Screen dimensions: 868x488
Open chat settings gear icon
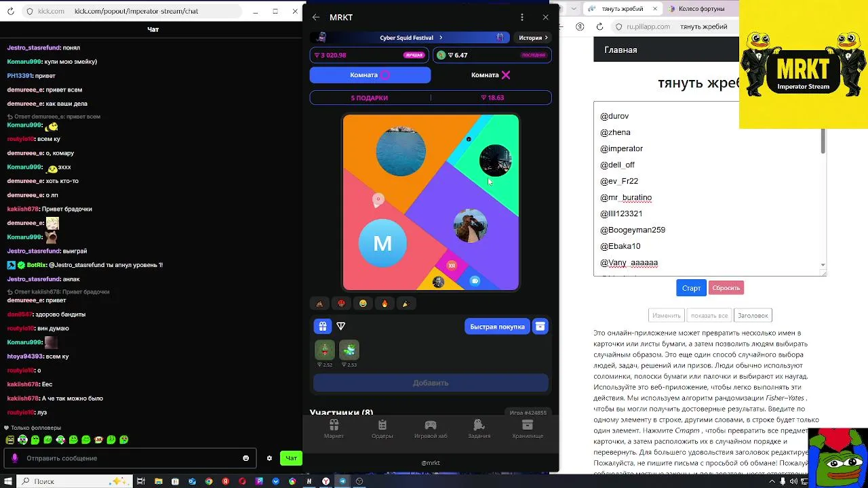269,458
